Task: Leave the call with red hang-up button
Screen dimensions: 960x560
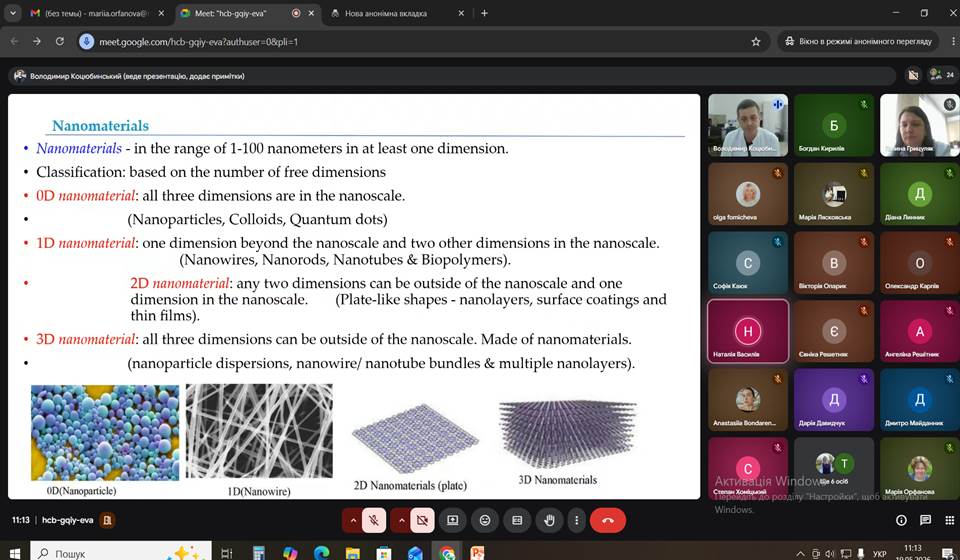Action: [608, 520]
